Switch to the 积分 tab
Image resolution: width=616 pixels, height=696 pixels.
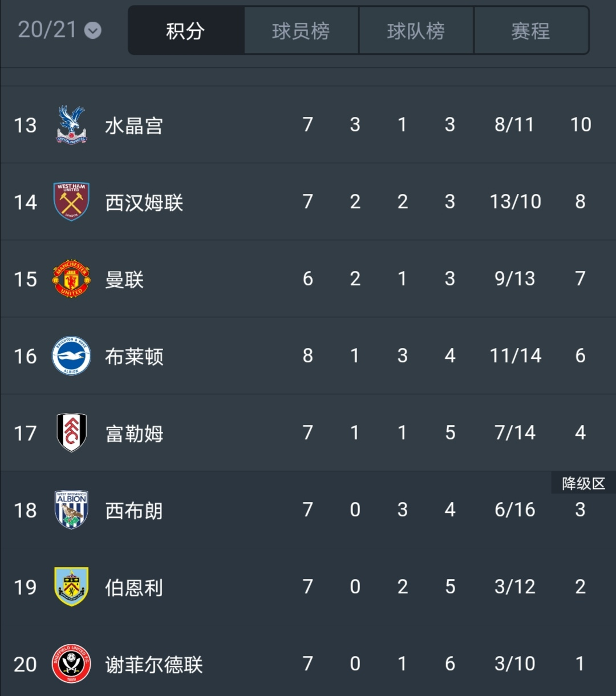pos(186,31)
